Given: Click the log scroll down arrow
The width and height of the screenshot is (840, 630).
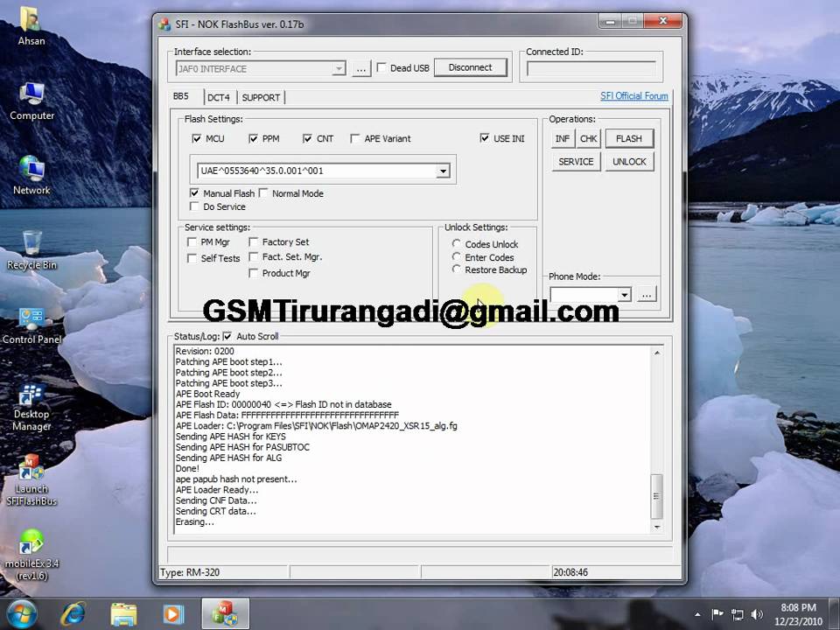Looking at the screenshot, I should (x=657, y=527).
